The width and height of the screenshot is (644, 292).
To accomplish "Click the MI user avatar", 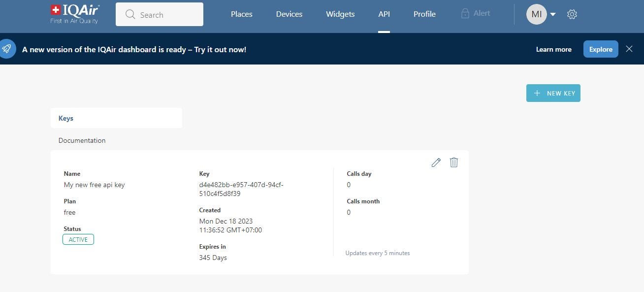I will coord(537,14).
